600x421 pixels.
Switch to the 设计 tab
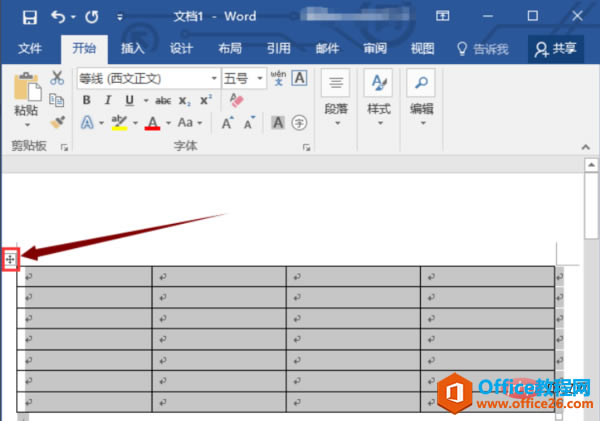(x=181, y=49)
